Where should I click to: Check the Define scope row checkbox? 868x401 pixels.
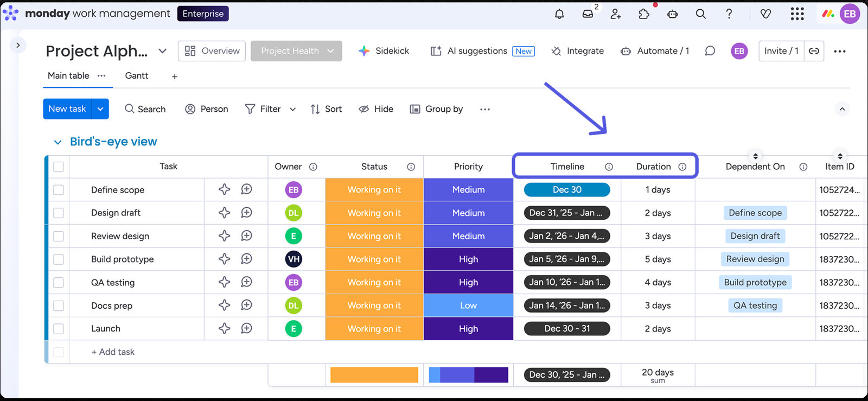(59, 190)
